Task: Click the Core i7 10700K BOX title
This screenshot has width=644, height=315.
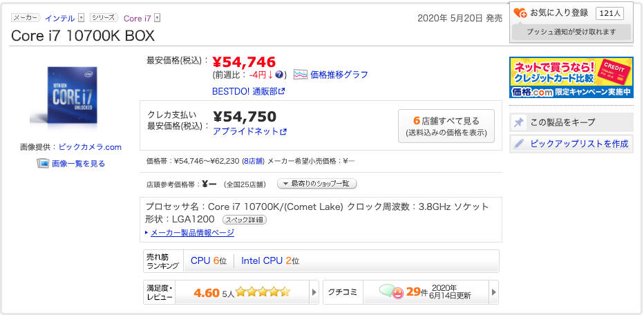Action: tap(83, 36)
